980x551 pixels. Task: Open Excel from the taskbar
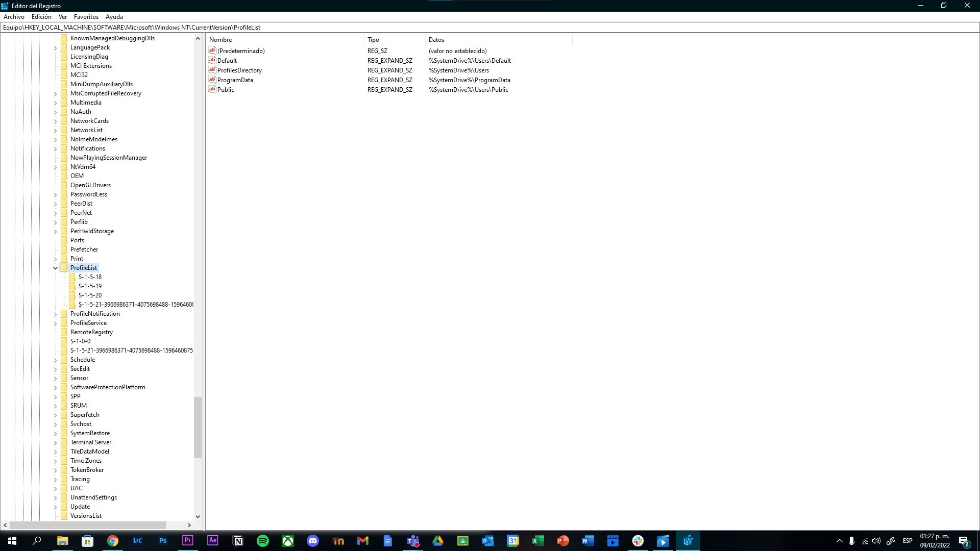point(537,541)
